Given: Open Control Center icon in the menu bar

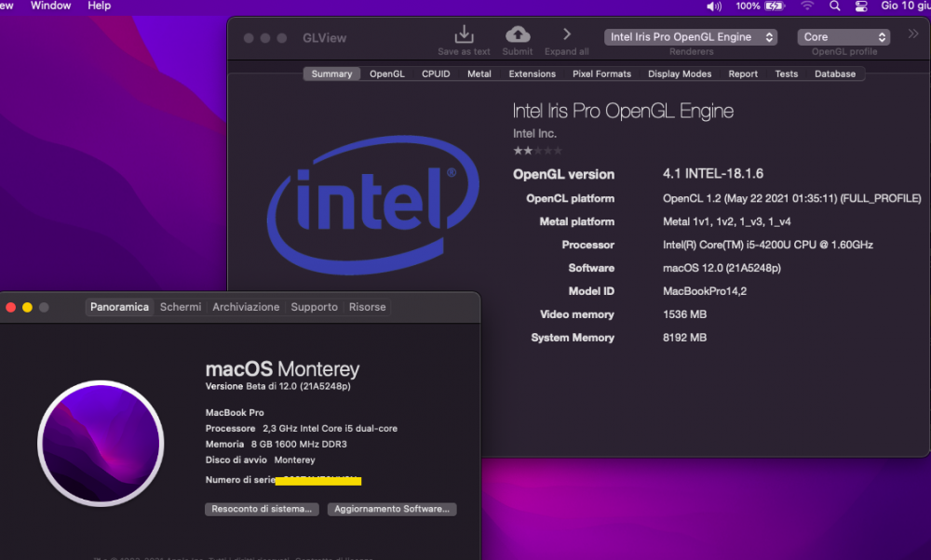Looking at the screenshot, I should click(x=861, y=6).
